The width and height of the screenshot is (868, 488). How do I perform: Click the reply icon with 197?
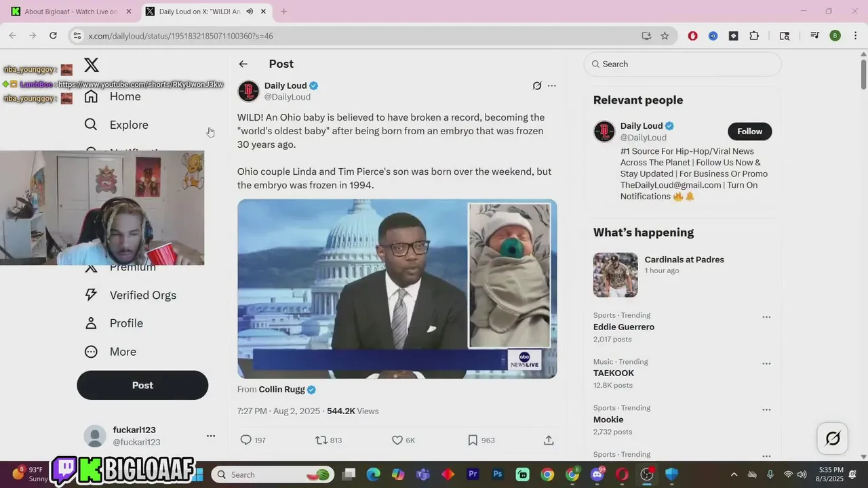pos(246,440)
